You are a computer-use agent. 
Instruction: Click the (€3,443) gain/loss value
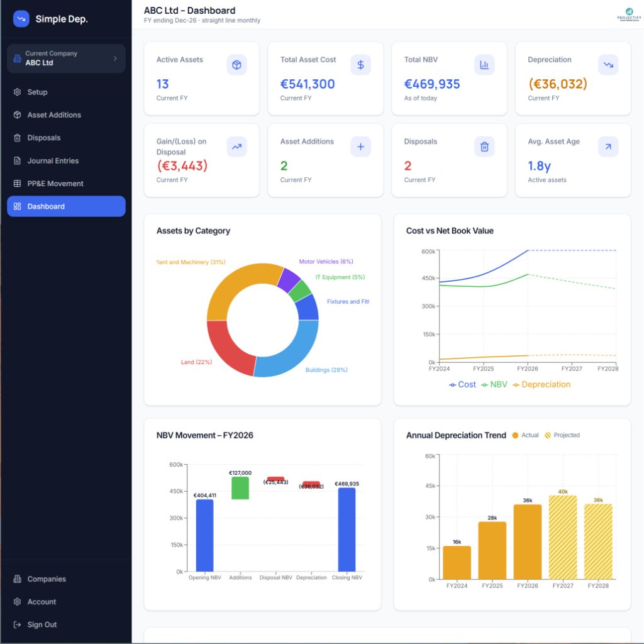tap(182, 166)
